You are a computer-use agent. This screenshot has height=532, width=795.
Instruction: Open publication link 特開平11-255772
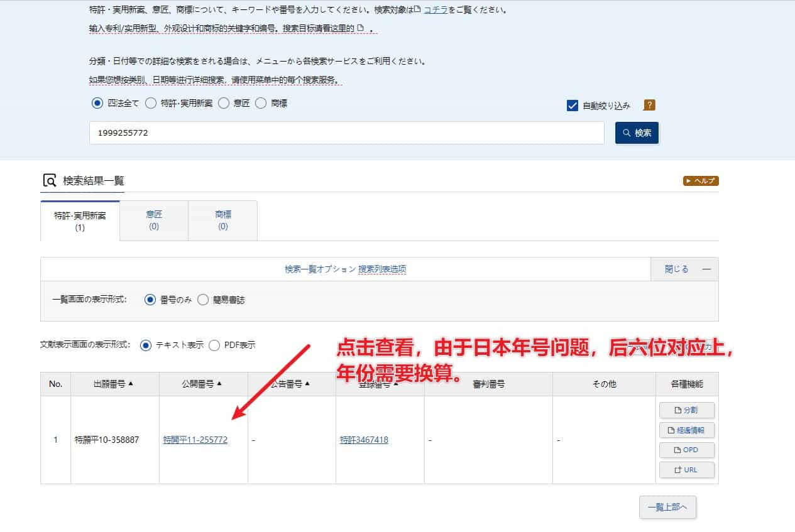pos(195,440)
